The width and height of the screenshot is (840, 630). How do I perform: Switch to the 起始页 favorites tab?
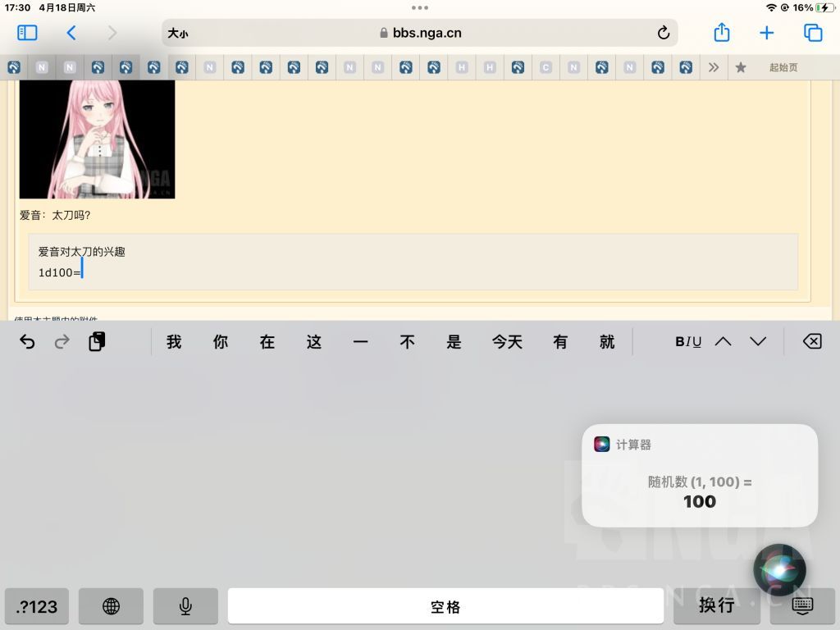(783, 67)
